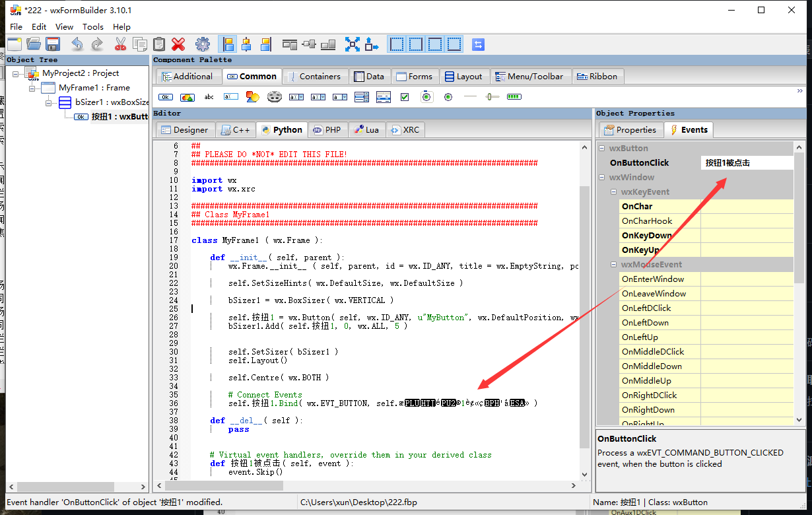Select the Ribbon component palette category
The image size is (812, 515).
coord(598,76)
